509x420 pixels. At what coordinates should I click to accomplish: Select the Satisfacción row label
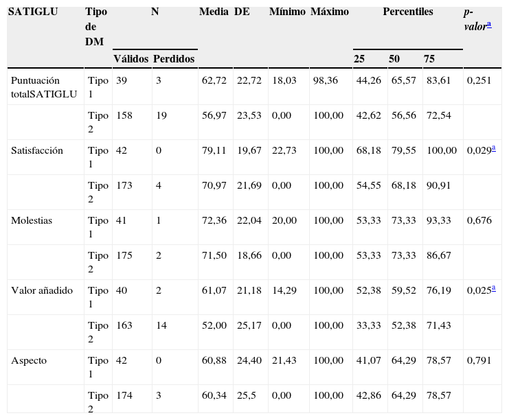(37, 150)
